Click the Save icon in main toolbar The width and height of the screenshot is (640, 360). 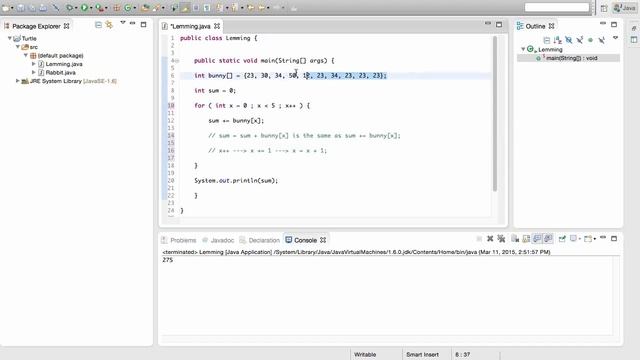tap(20, 8)
